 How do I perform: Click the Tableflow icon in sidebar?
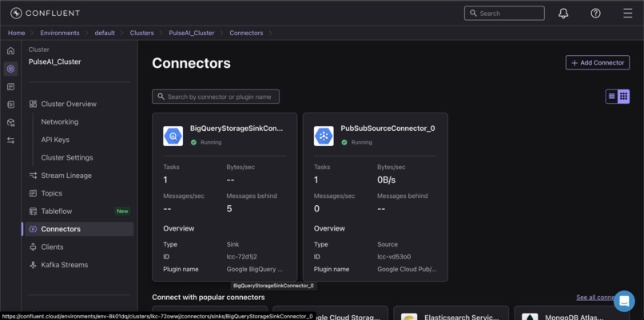[x=34, y=211]
